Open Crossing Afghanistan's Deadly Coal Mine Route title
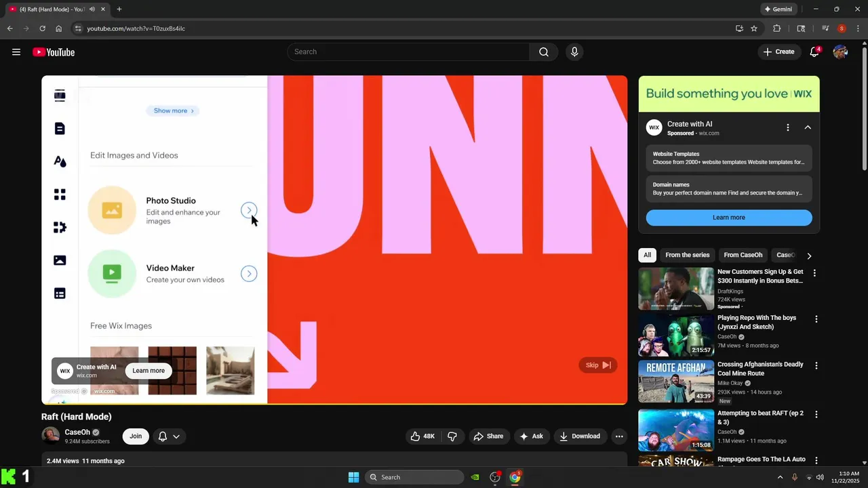This screenshot has height=488, width=868. [x=760, y=369]
